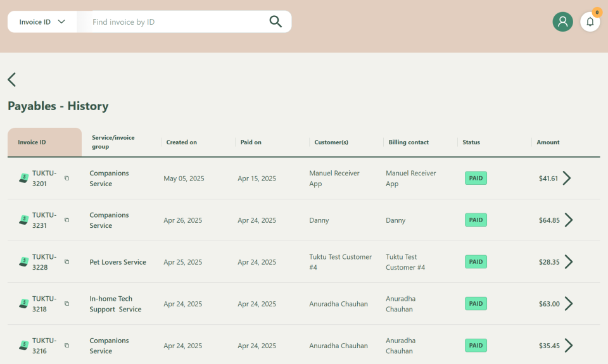Copy invoice ID TUKTU-3231
This screenshot has height=364, width=608.
tap(66, 220)
